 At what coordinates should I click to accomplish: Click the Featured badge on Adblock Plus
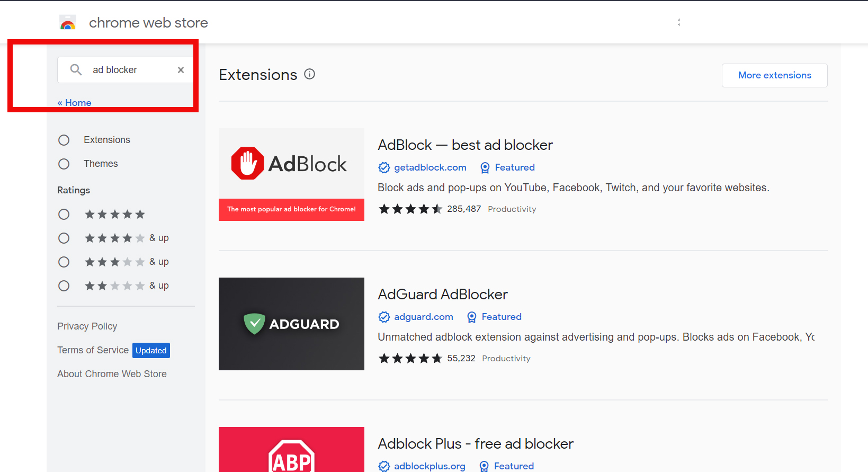(506, 466)
